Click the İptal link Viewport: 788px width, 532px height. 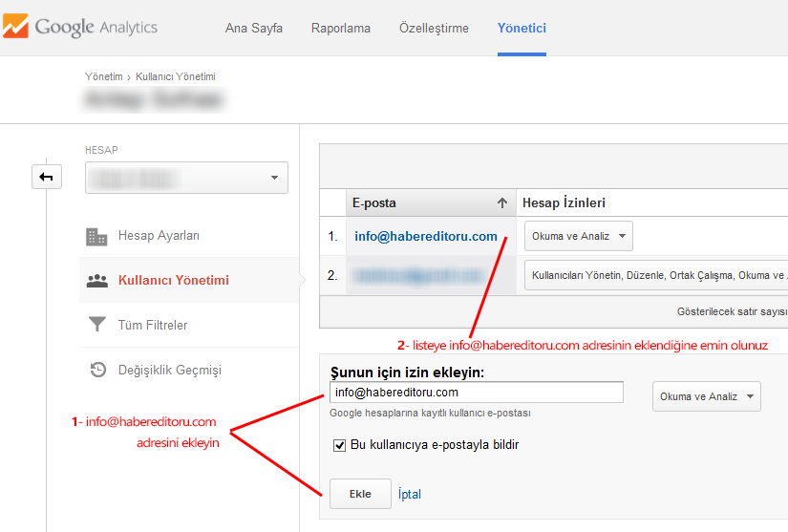coord(410,495)
